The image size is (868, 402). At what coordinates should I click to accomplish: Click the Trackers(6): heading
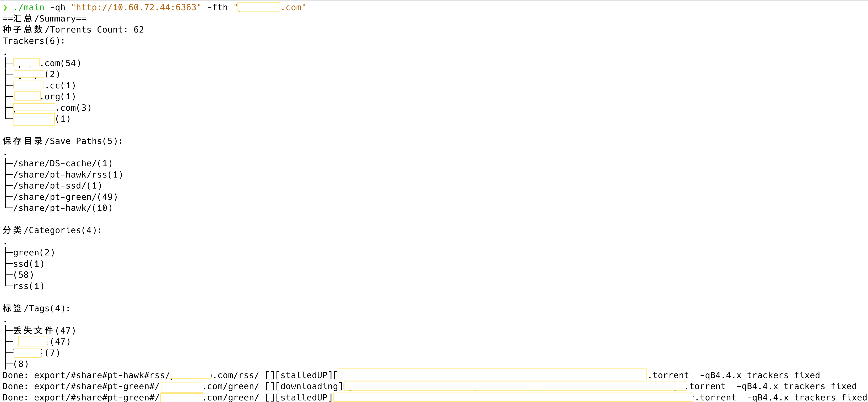pos(34,41)
